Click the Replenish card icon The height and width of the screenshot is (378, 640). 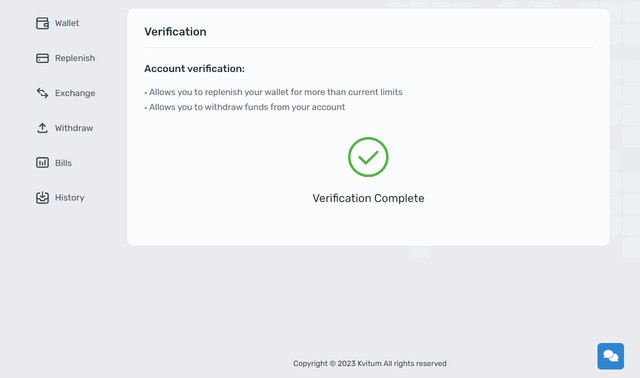point(42,58)
